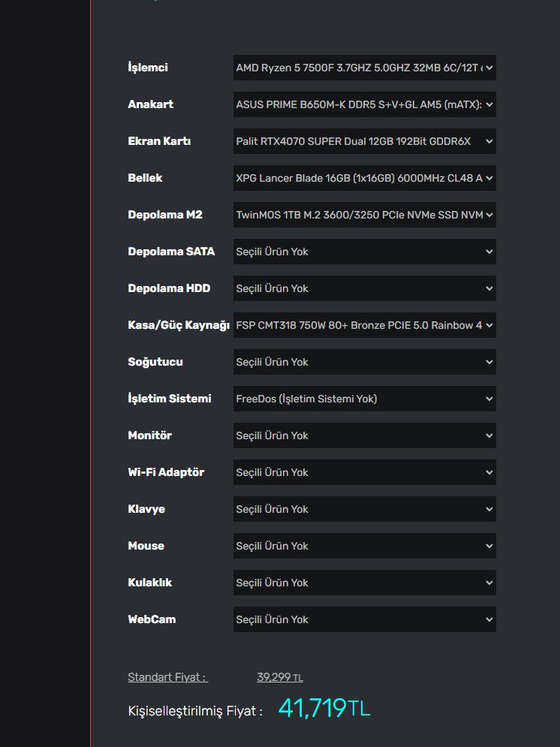Click the 41,719 TL customized price
The height and width of the screenshot is (747, 560).
pyautogui.click(x=324, y=708)
